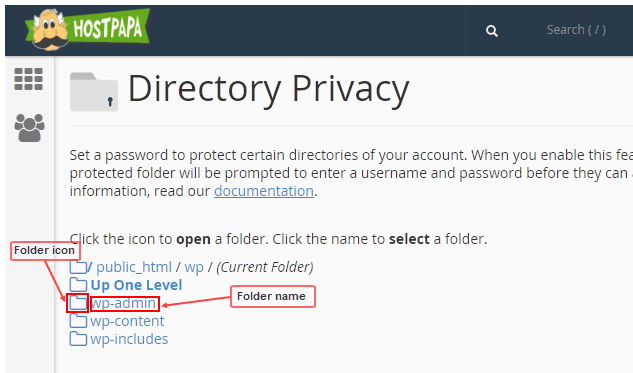Image resolution: width=633 pixels, height=373 pixels.
Task: Click the Directory Privacy lock folder icon
Action: point(94,92)
